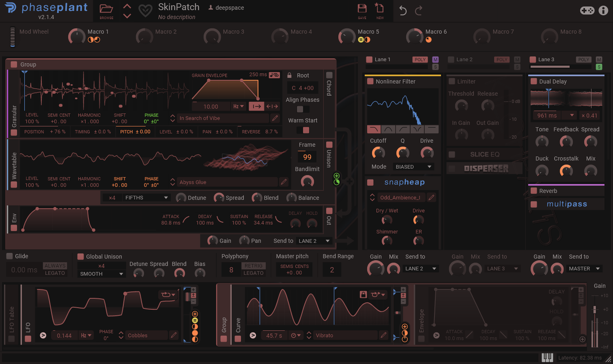
Task: Save the preset with the floppy disk icon
Action: pyautogui.click(x=362, y=10)
